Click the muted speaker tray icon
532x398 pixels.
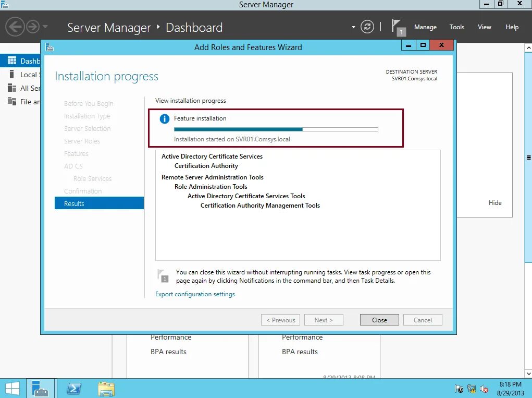tap(484, 389)
